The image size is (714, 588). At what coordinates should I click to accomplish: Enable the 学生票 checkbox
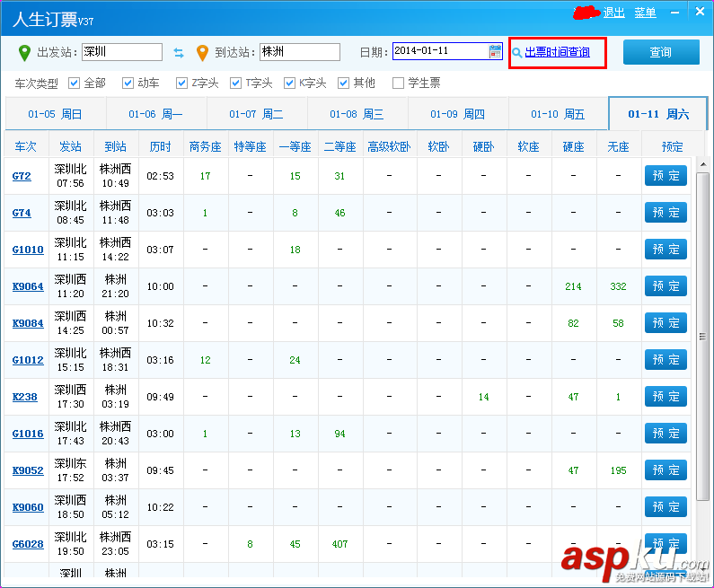[x=398, y=83]
